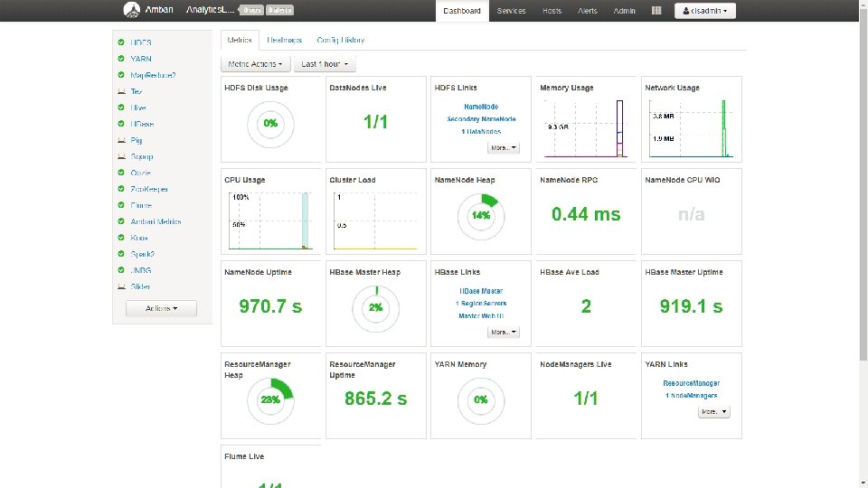Click the laptop icon beside Slider
Screen dimensions: 868x488
pyautogui.click(x=121, y=286)
